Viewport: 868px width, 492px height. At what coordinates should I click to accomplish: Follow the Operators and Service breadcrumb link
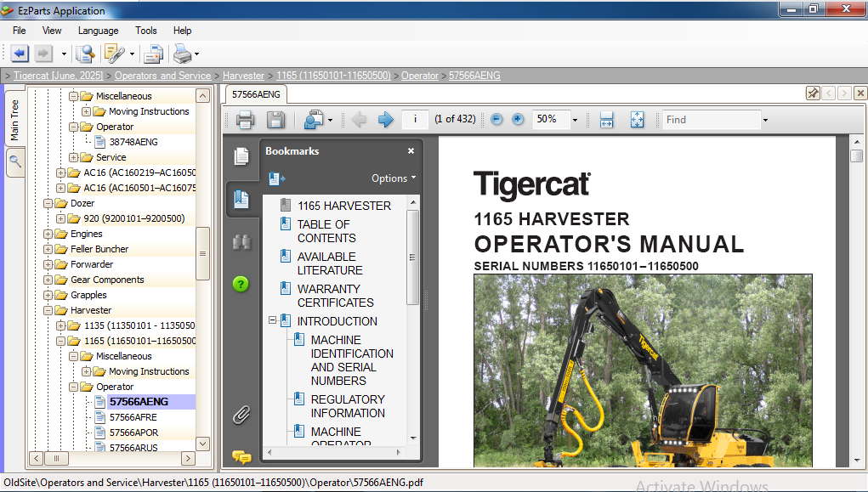point(162,76)
